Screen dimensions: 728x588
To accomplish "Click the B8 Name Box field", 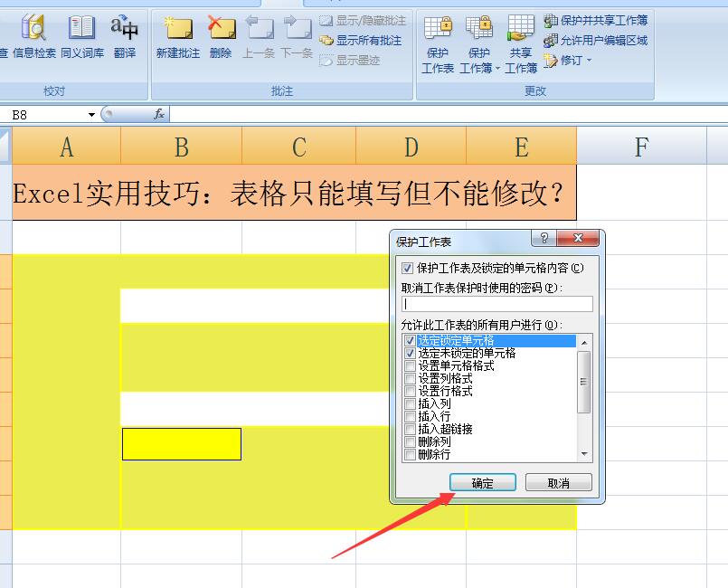I will (x=43, y=115).
